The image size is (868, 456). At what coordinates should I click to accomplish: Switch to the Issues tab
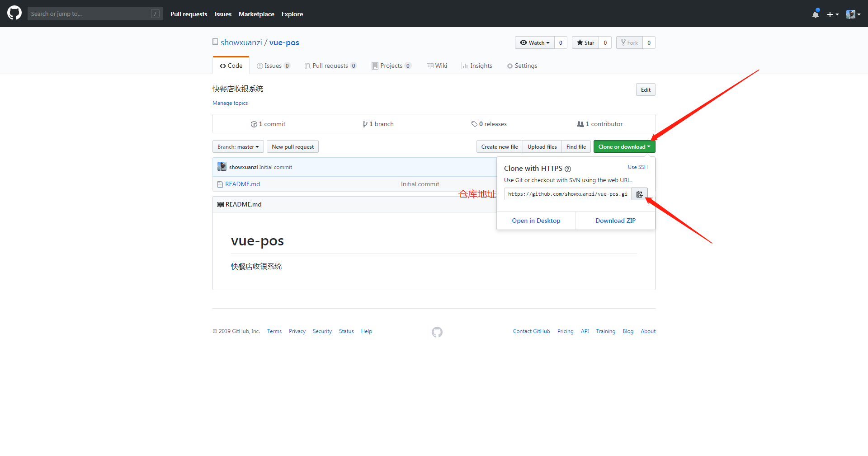(273, 66)
